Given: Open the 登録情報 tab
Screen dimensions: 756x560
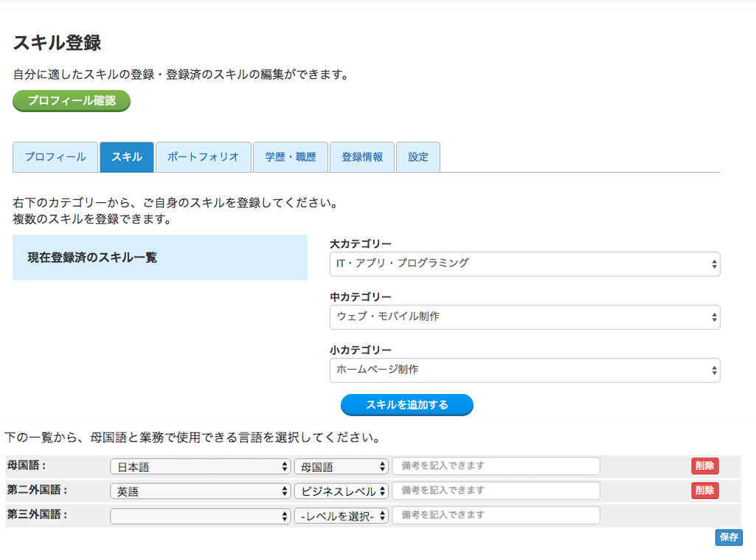Looking at the screenshot, I should (x=362, y=157).
